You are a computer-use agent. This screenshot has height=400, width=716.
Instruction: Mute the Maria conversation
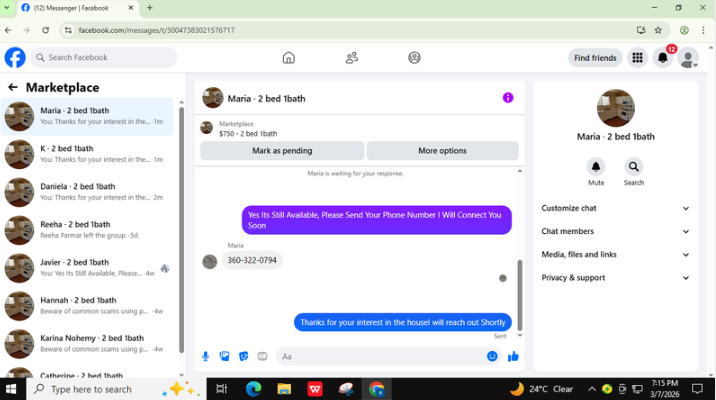pos(596,167)
